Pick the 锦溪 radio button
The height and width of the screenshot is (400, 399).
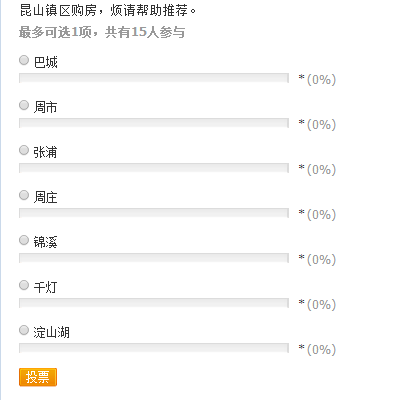coord(24,240)
